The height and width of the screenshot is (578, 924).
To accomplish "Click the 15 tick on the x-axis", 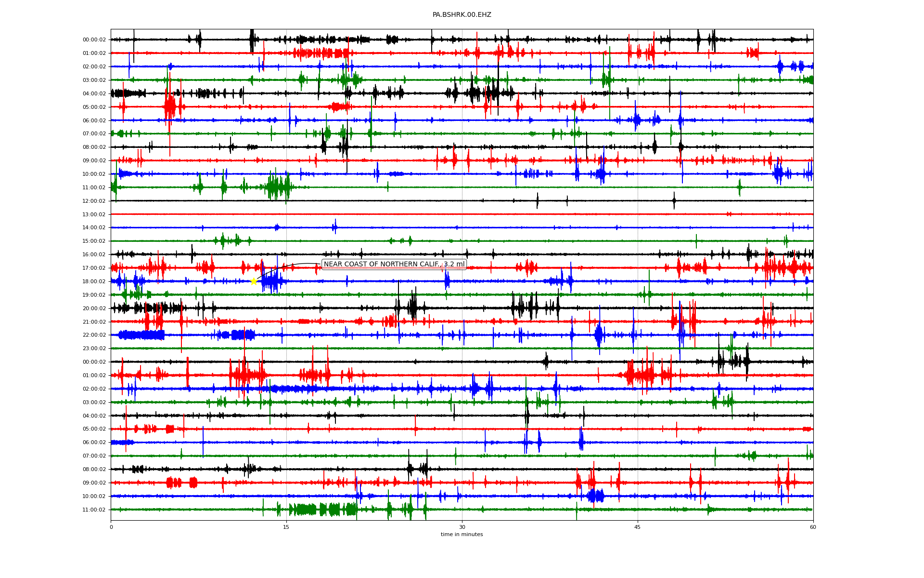I will [286, 527].
